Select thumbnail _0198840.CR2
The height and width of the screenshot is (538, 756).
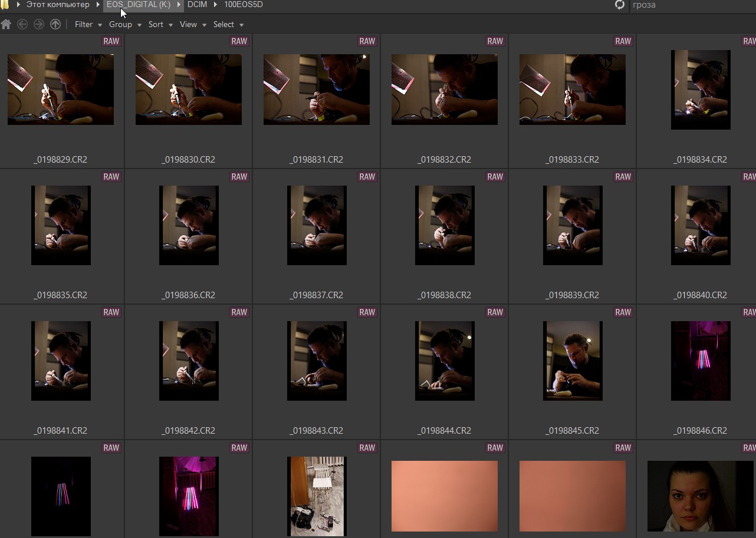click(701, 225)
